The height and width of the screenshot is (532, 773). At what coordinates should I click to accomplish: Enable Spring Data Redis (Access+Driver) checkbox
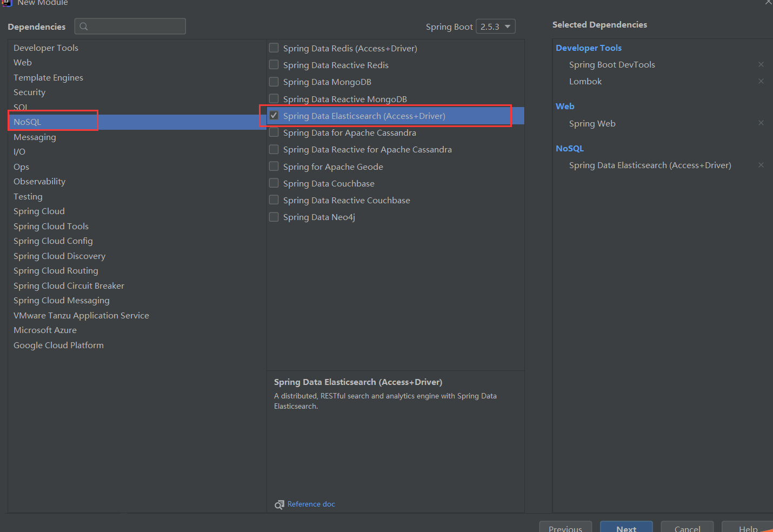[274, 48]
